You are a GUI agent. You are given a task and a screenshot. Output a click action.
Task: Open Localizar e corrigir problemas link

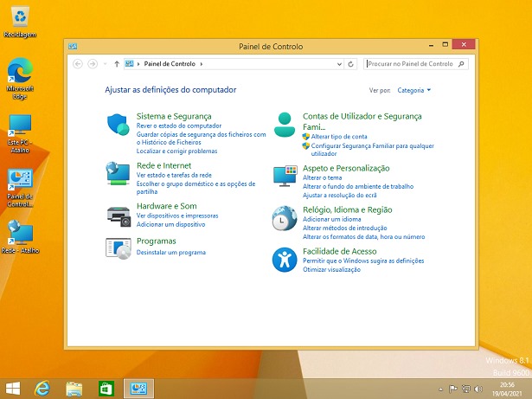coord(176,151)
